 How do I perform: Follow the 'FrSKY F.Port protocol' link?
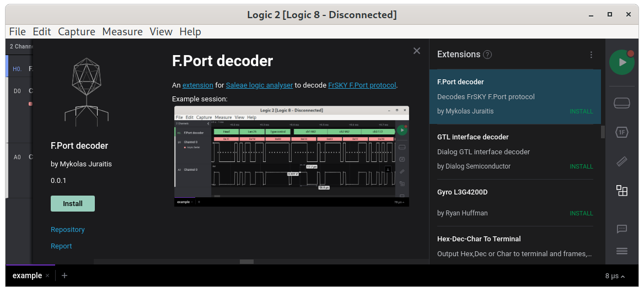click(362, 85)
